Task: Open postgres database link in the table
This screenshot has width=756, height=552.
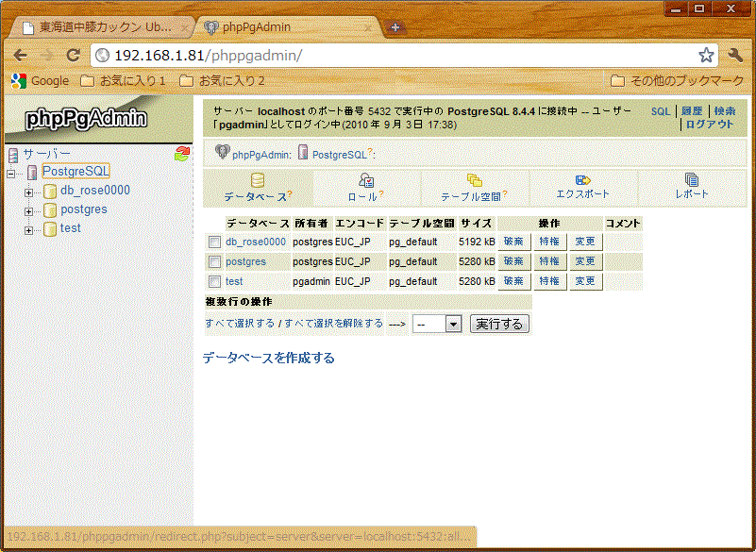Action: click(246, 261)
